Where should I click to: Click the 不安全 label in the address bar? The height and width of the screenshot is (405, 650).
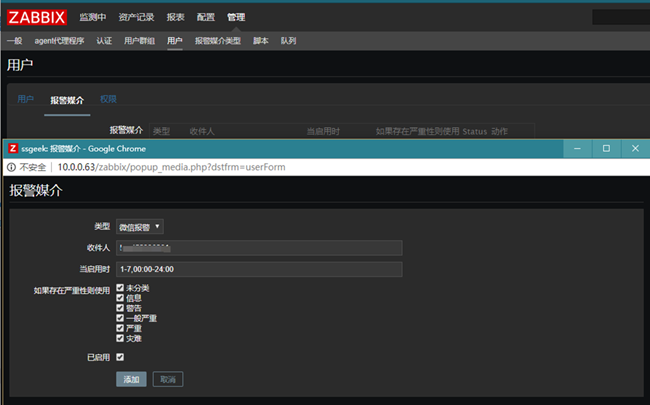point(32,167)
